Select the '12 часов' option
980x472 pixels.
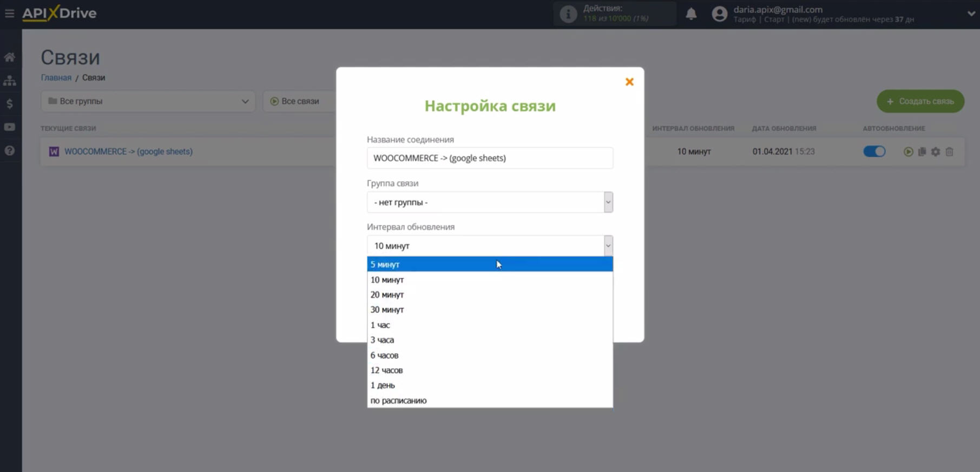coord(490,370)
